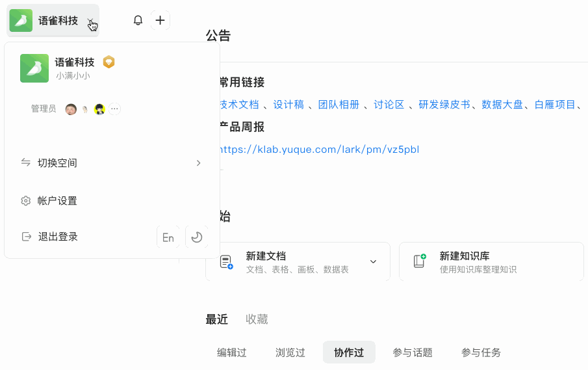Click the 管理员 label
The height and width of the screenshot is (370, 588).
44,109
